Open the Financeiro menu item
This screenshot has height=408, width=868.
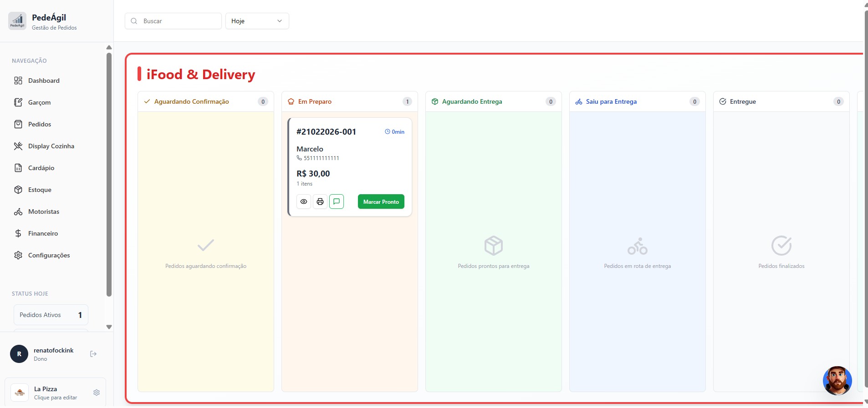coord(43,233)
